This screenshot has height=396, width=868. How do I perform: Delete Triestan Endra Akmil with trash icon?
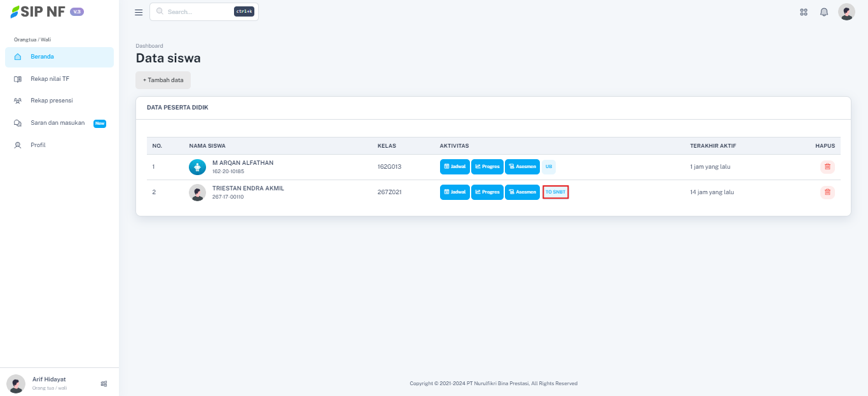pos(827,192)
